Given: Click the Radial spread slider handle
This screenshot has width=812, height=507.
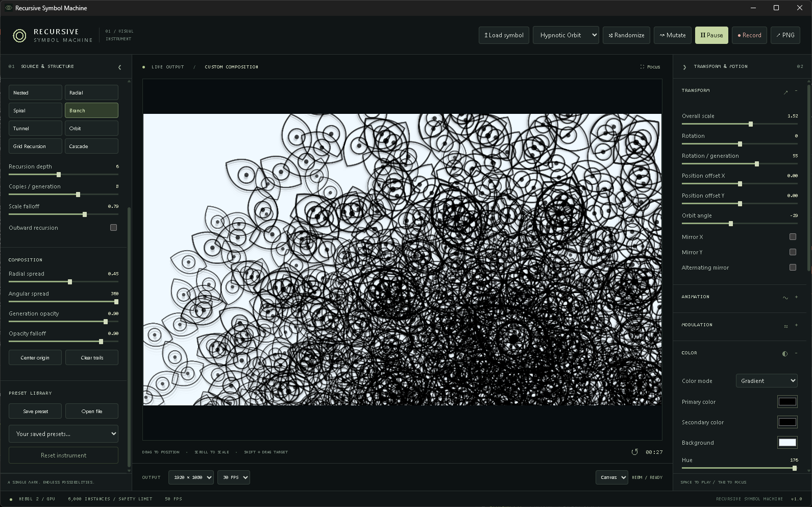Looking at the screenshot, I should tap(70, 282).
